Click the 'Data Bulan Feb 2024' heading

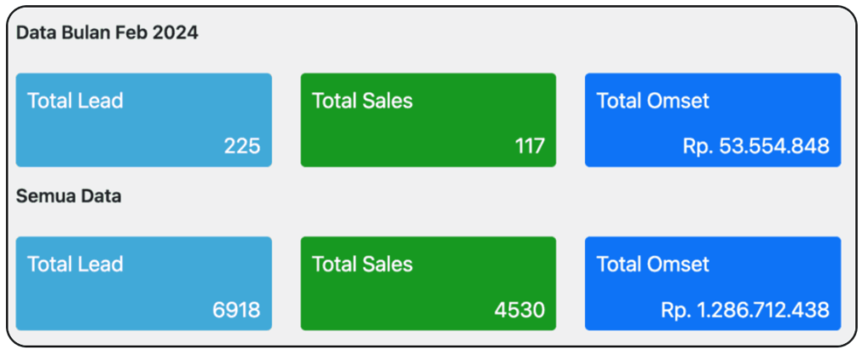coord(107,33)
